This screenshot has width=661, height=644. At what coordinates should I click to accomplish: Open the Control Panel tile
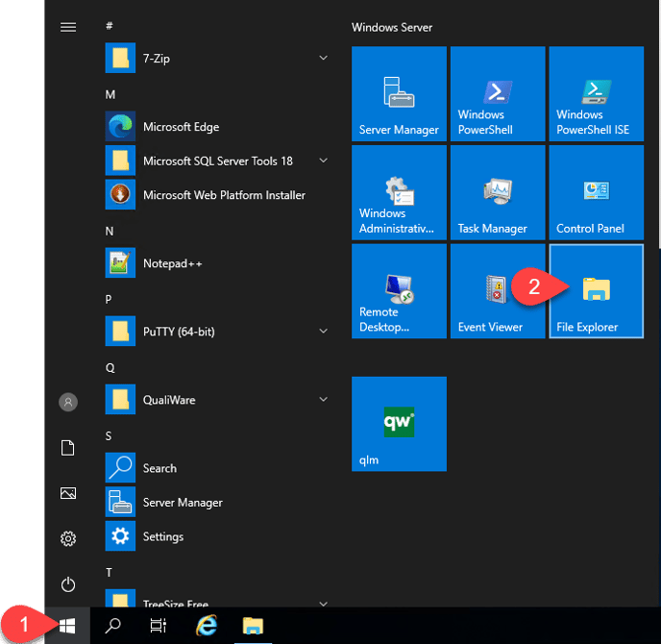[596, 192]
